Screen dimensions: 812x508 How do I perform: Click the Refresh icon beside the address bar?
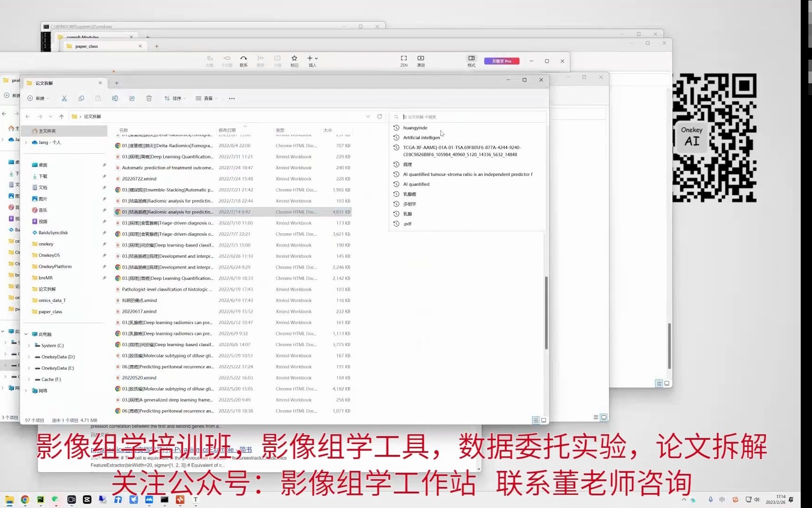click(x=380, y=116)
